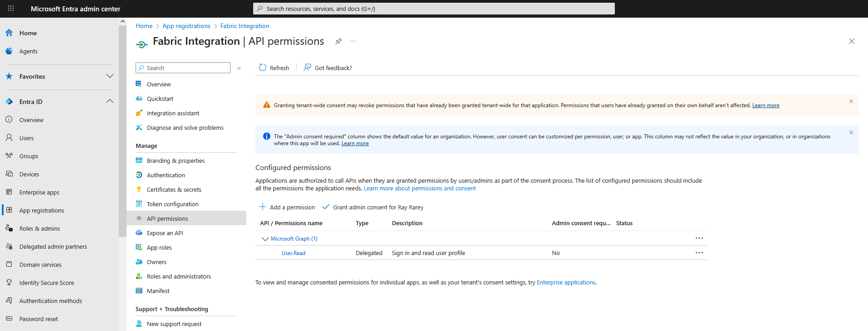This screenshot has height=331, width=868.
Task: Add a permission using plus icon
Action: [263, 207]
